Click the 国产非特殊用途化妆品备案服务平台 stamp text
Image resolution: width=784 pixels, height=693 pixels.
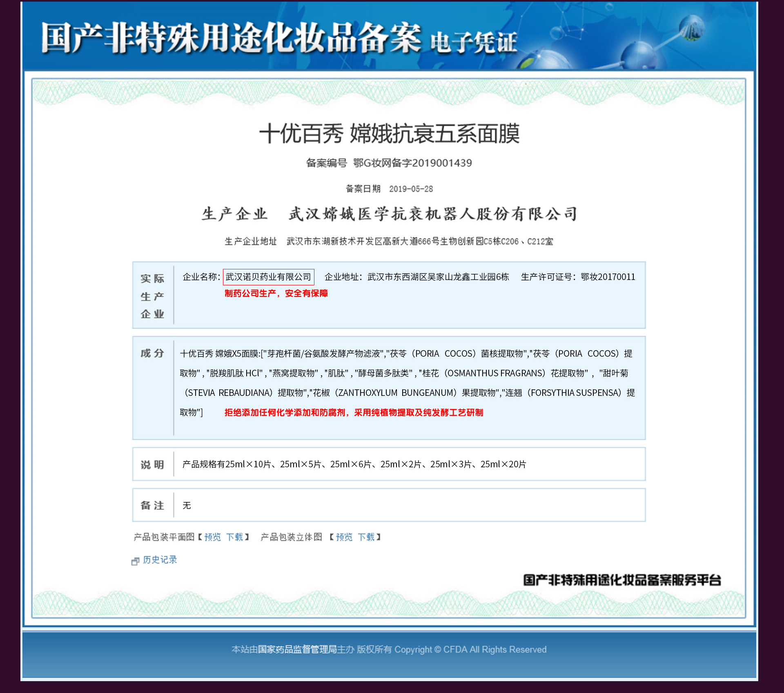(622, 580)
